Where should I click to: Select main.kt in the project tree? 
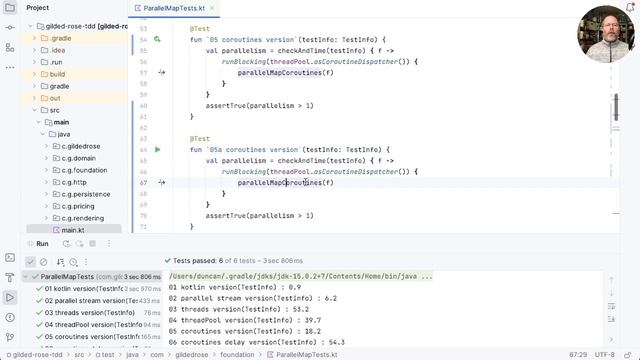click(73, 230)
